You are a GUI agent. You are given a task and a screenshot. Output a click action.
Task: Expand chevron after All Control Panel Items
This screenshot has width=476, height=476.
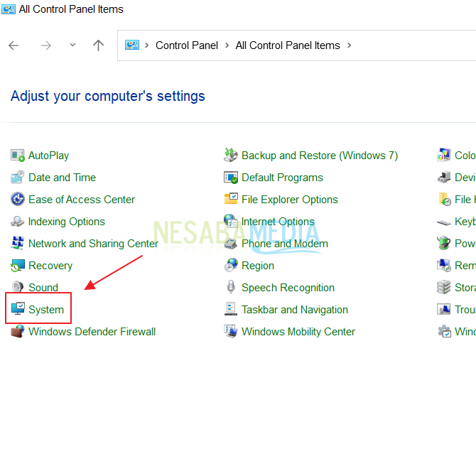[x=350, y=45]
